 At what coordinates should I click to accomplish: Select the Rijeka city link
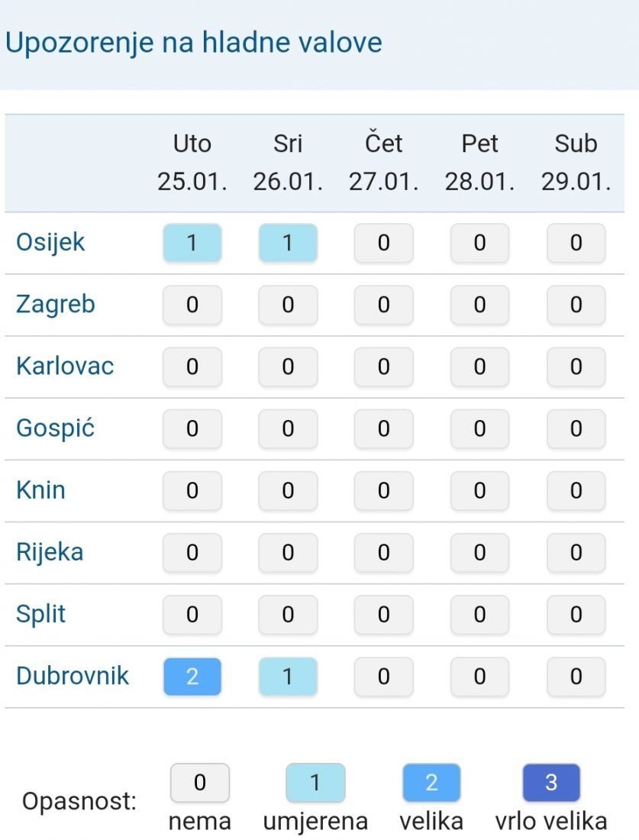(50, 552)
